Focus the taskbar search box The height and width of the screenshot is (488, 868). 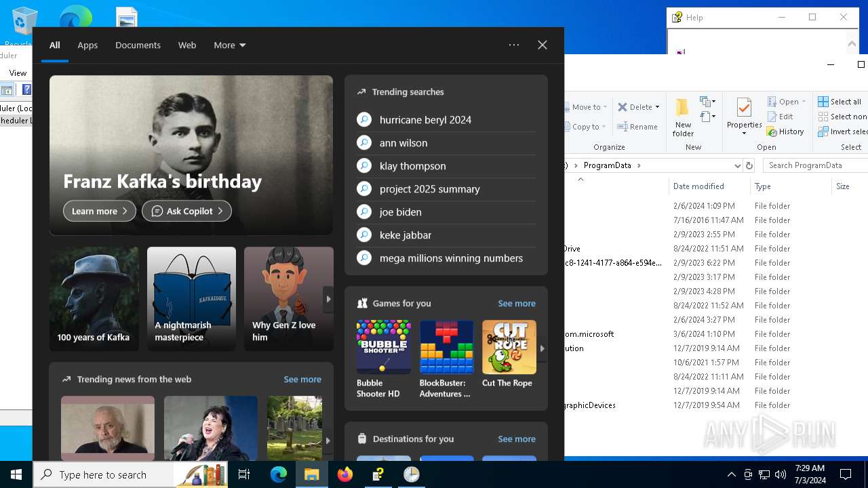coord(130,474)
